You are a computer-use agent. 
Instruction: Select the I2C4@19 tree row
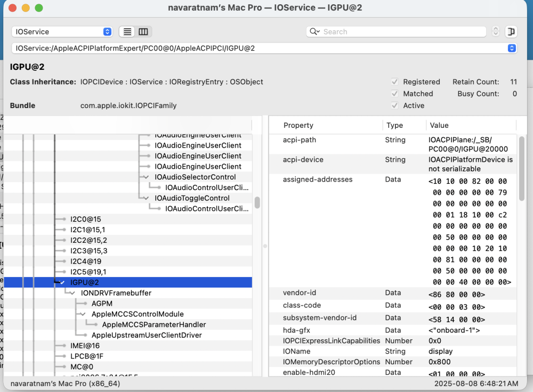pos(128,261)
